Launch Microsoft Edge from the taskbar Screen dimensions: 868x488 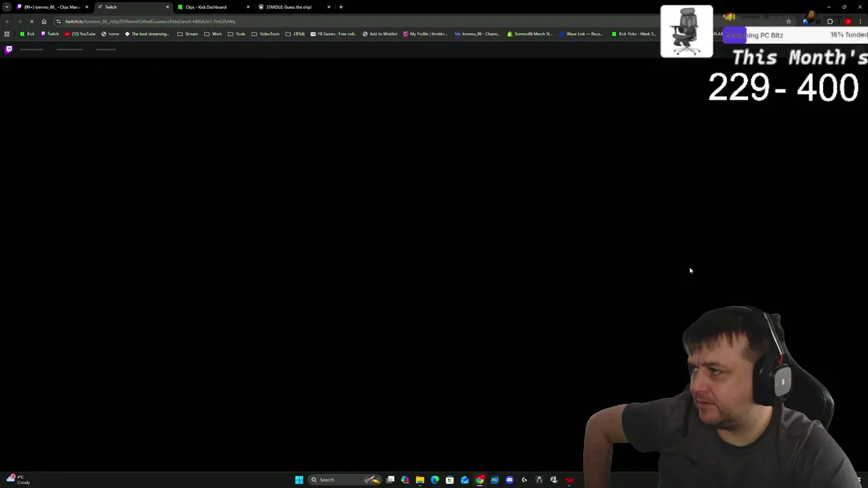point(435,480)
